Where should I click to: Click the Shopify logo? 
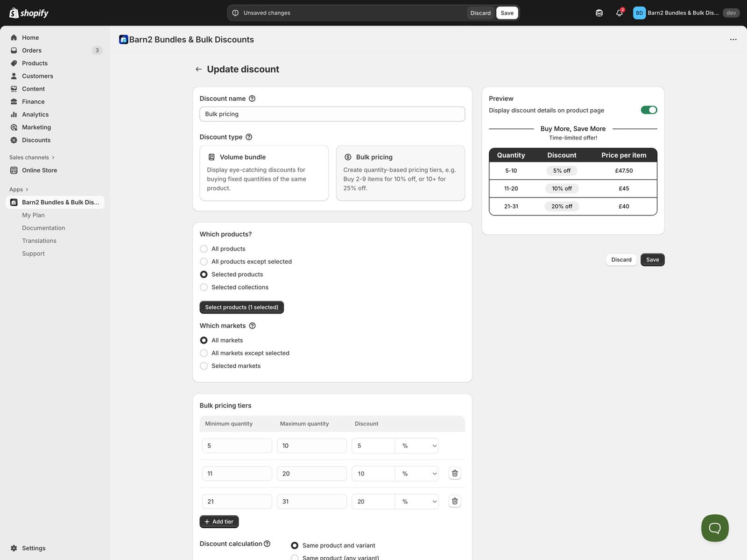(29, 13)
